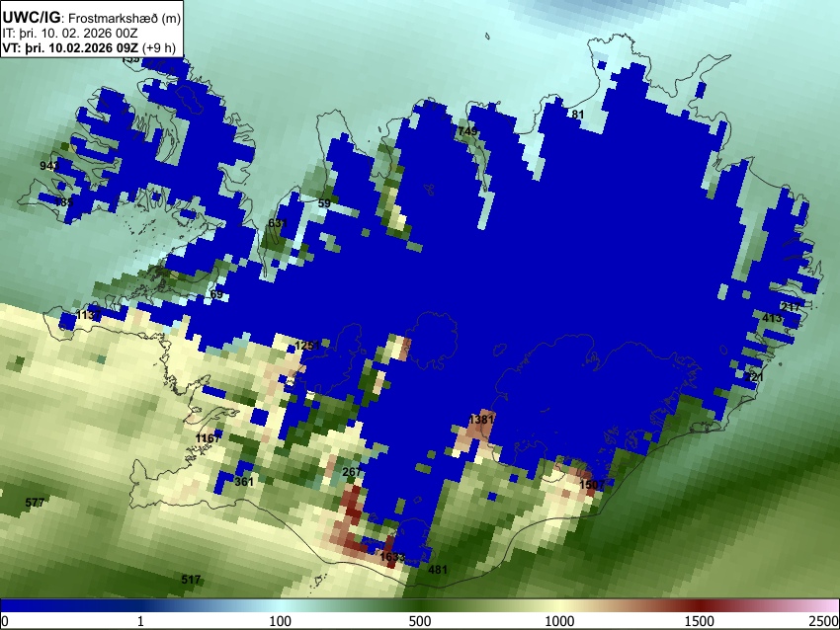Image resolution: width=840 pixels, height=630 pixels.
Task: Click the 1167 value on the map
Action: click(208, 438)
